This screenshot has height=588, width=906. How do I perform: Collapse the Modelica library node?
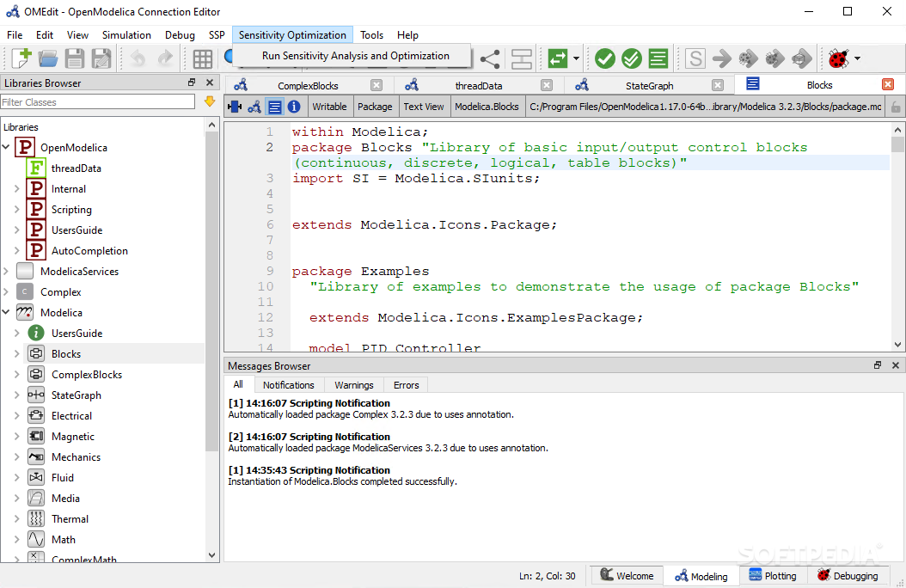[x=6, y=313]
